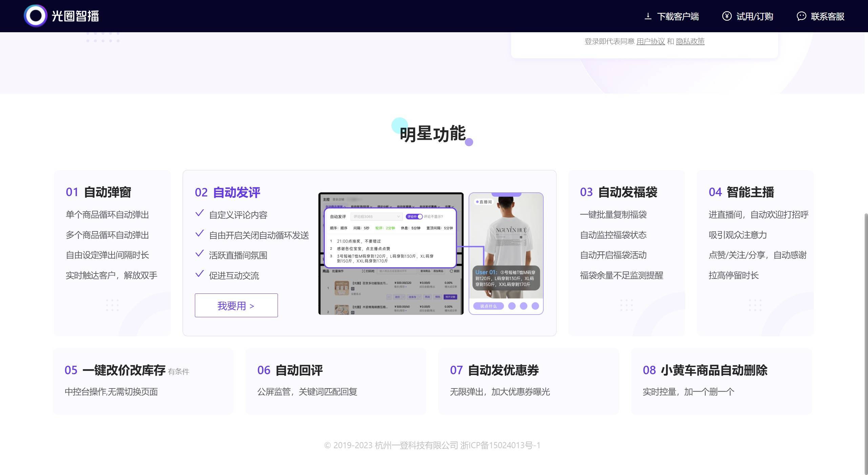Viewport: 868px width, 475px height.
Task: Select the 主控 tab
Action: [326, 199]
